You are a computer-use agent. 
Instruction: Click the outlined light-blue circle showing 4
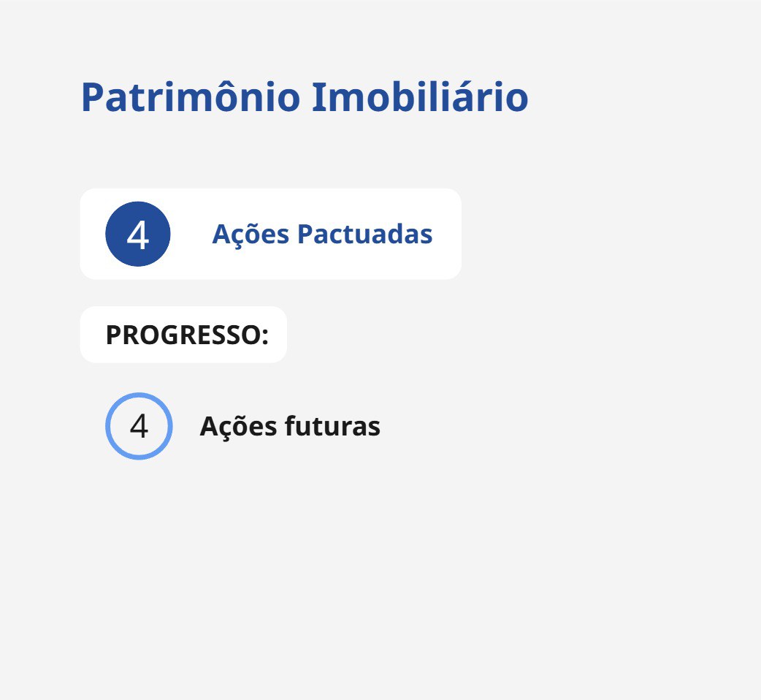pos(139,426)
